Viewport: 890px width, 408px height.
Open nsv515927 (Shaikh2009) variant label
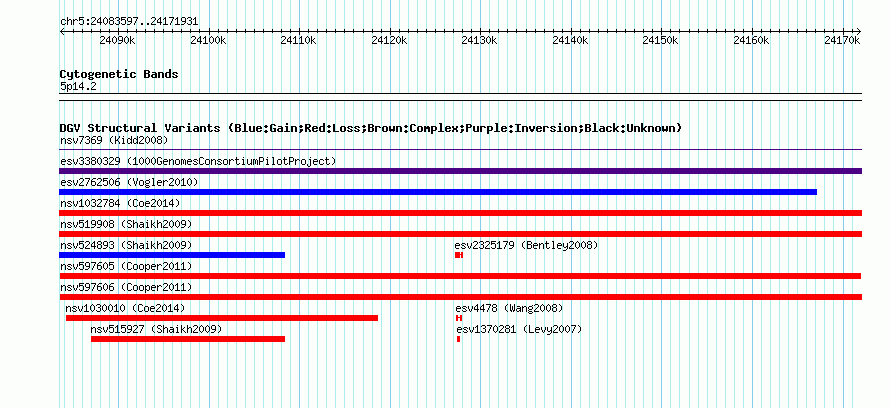click(x=156, y=329)
